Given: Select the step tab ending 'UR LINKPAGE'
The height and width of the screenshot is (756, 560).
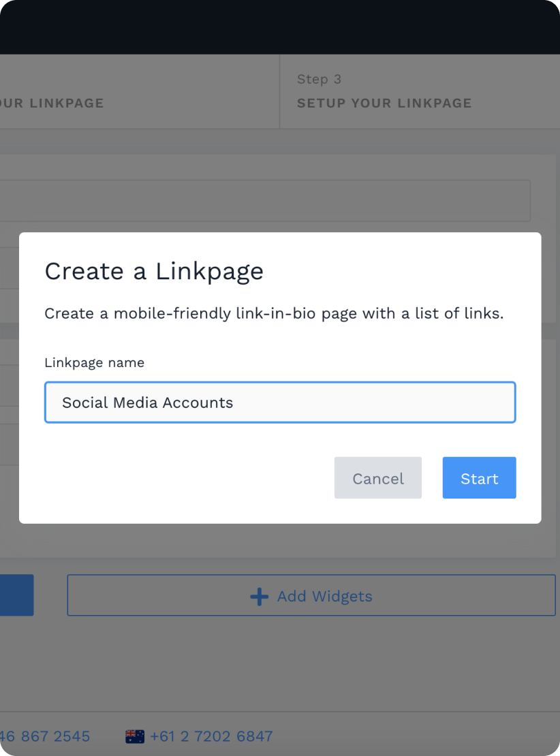Looking at the screenshot, I should (x=140, y=92).
